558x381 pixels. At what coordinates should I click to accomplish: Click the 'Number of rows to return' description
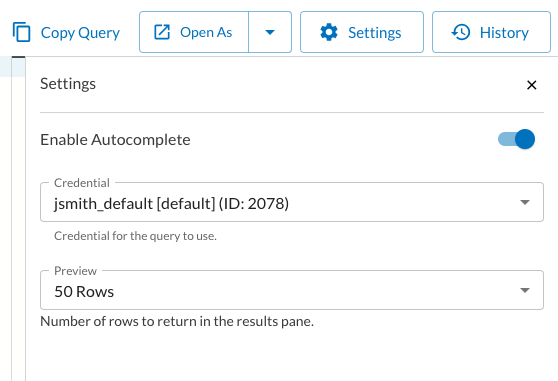[x=177, y=321]
